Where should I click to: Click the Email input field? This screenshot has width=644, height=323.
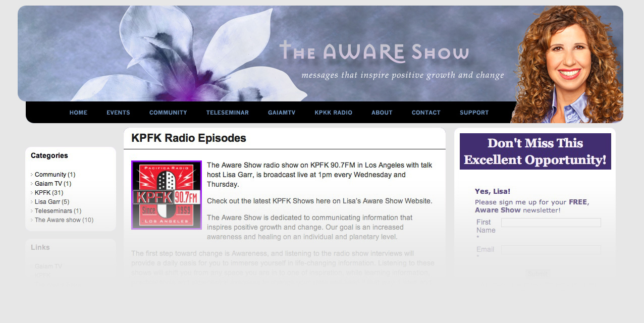[551, 249]
